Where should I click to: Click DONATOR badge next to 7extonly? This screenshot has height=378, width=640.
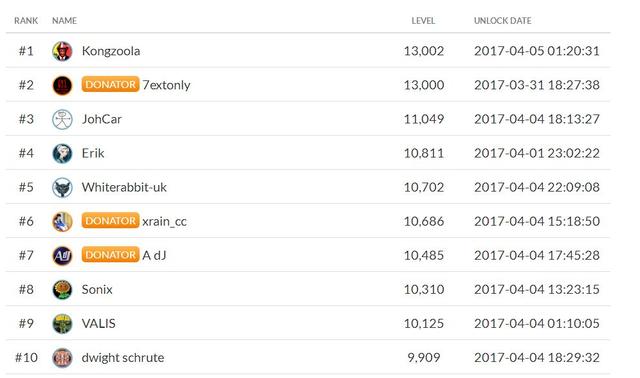pos(110,84)
